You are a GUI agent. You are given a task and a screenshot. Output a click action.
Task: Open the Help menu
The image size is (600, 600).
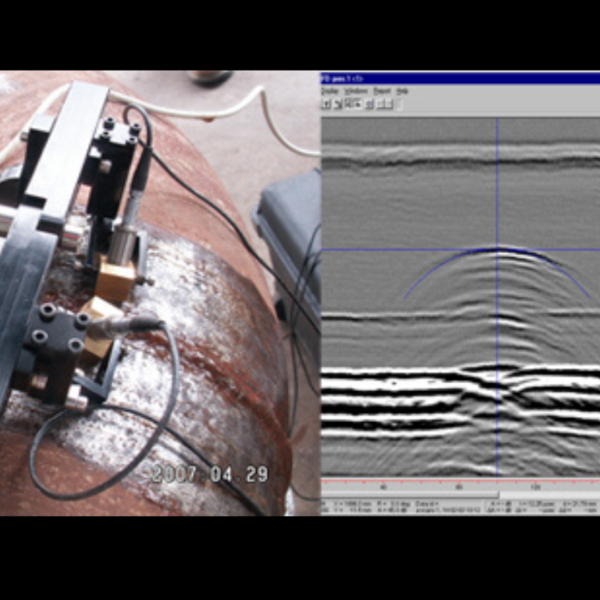402,91
